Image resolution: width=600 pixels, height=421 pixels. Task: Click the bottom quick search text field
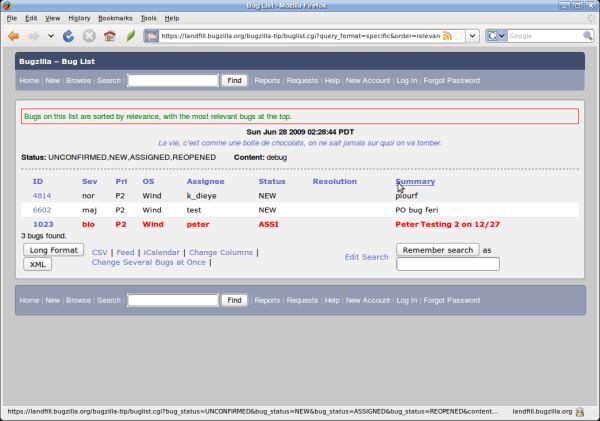[x=173, y=300]
